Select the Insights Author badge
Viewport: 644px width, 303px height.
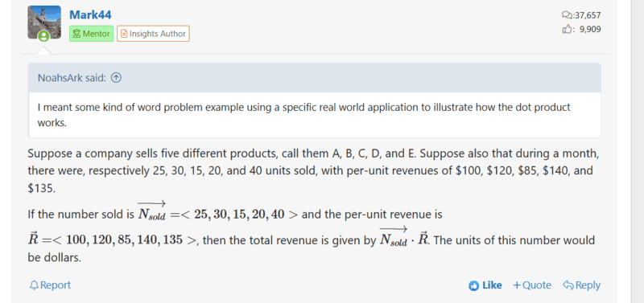coord(153,34)
